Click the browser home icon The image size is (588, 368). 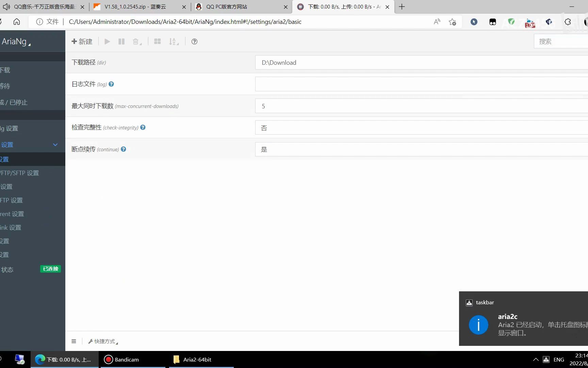coord(17,22)
